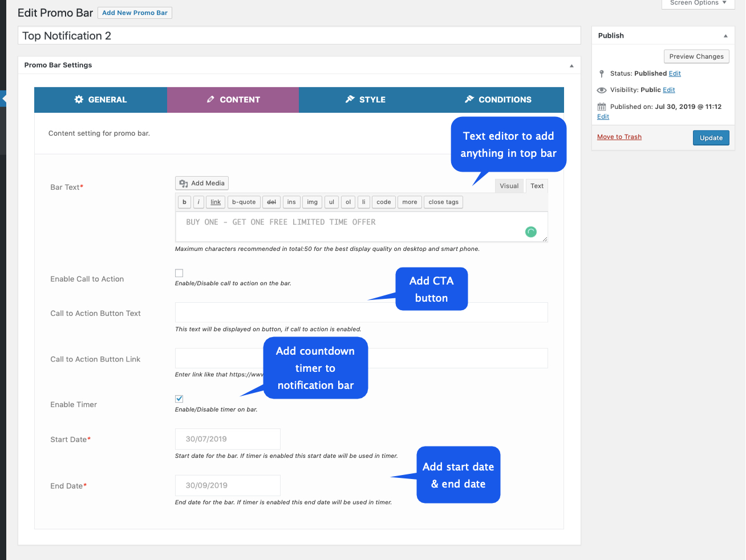Edit the published date
The width and height of the screenshot is (746, 560).
point(603,116)
